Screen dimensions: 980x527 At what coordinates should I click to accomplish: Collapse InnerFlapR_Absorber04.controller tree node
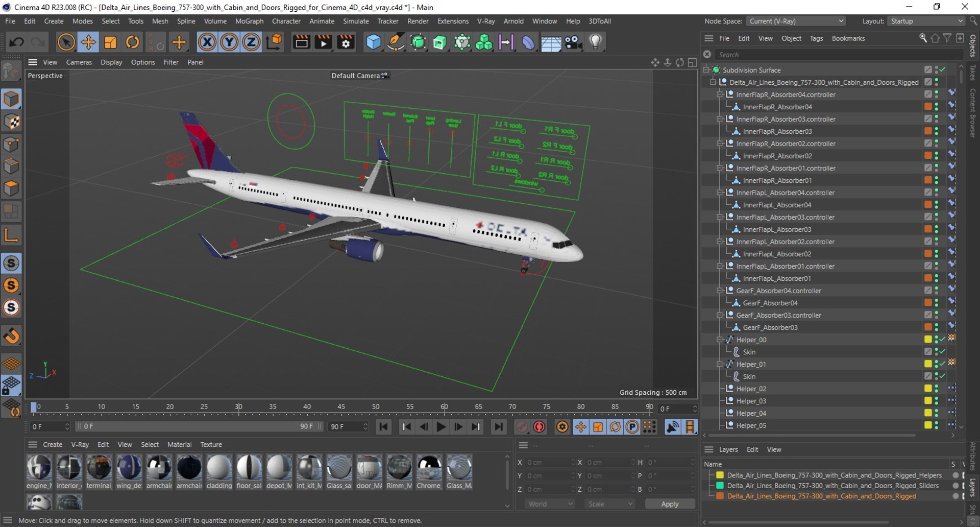pyautogui.click(x=720, y=94)
